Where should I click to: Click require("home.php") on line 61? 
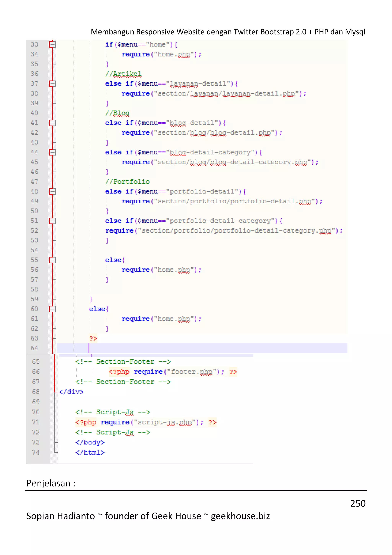coord(162,319)
